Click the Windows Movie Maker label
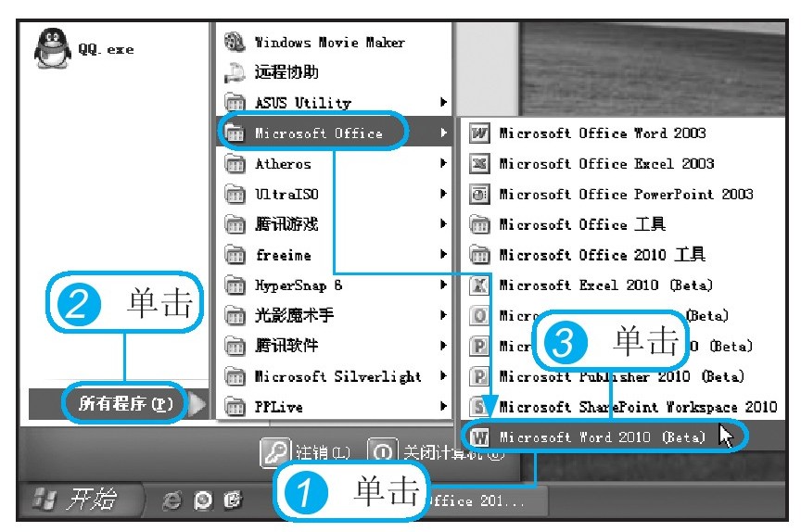The width and height of the screenshot is (801, 532). (x=329, y=43)
